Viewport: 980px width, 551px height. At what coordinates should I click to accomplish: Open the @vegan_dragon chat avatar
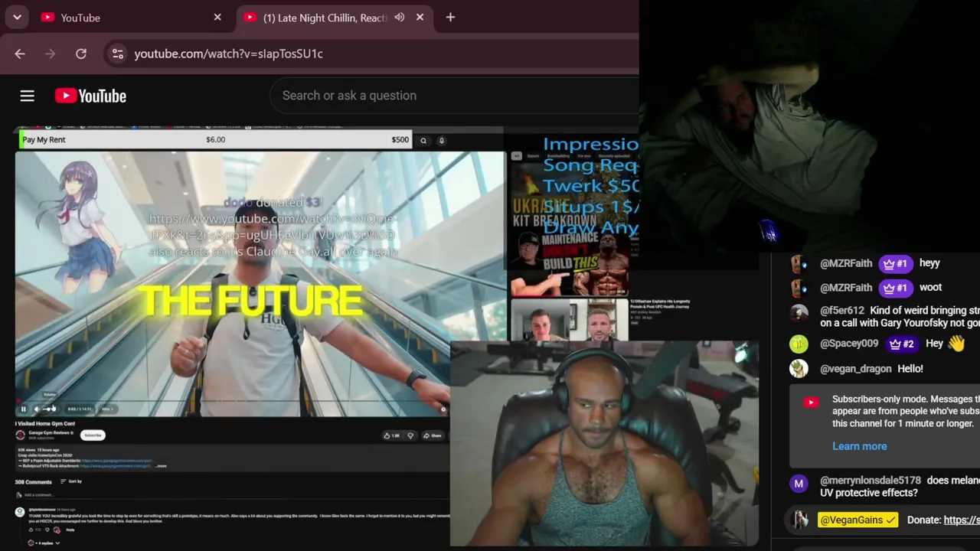click(x=799, y=369)
